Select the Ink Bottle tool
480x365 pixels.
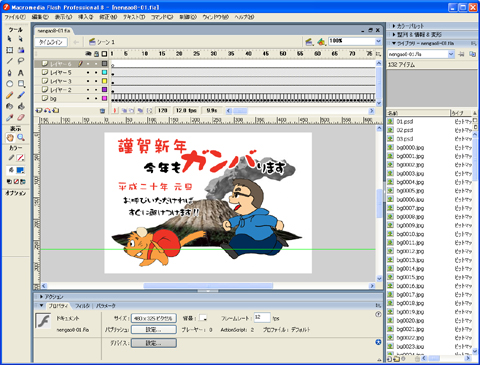[9, 106]
